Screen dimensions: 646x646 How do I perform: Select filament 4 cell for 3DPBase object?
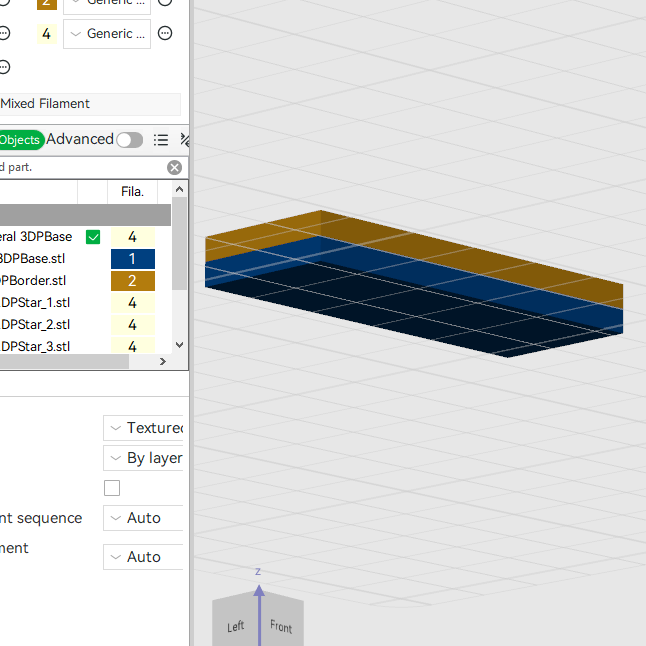[x=133, y=237]
